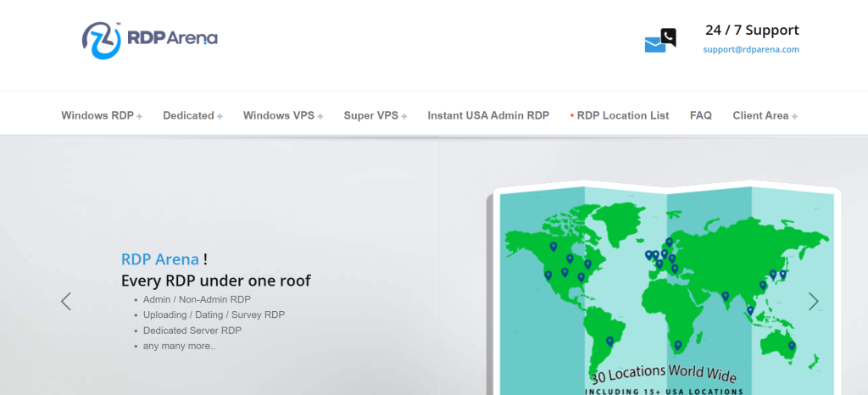Image resolution: width=868 pixels, height=395 pixels.
Task: Click the 30 Locations World Wide caption
Action: point(663,374)
